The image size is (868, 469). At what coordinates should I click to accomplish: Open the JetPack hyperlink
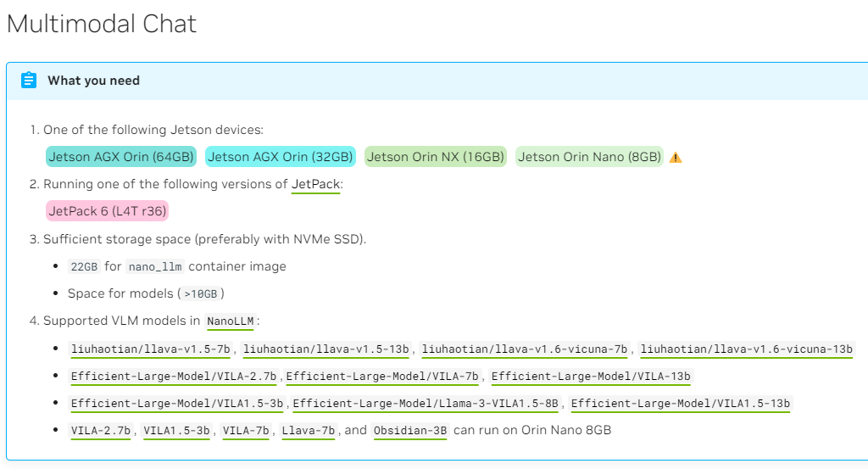tap(315, 184)
